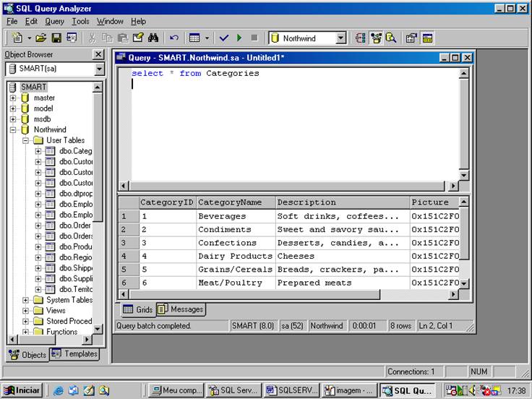The height and width of the screenshot is (399, 532).
Task: Select the dbo.Territo table in tree
Action: point(75,289)
